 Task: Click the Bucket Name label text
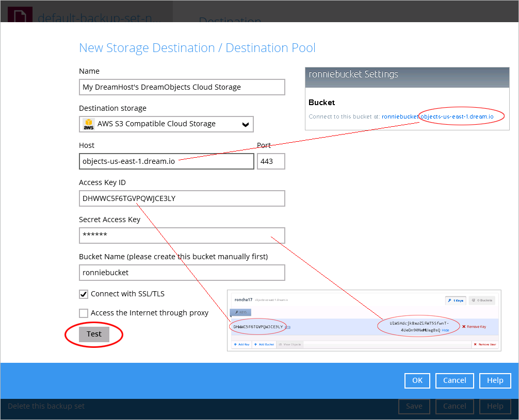pos(173,257)
